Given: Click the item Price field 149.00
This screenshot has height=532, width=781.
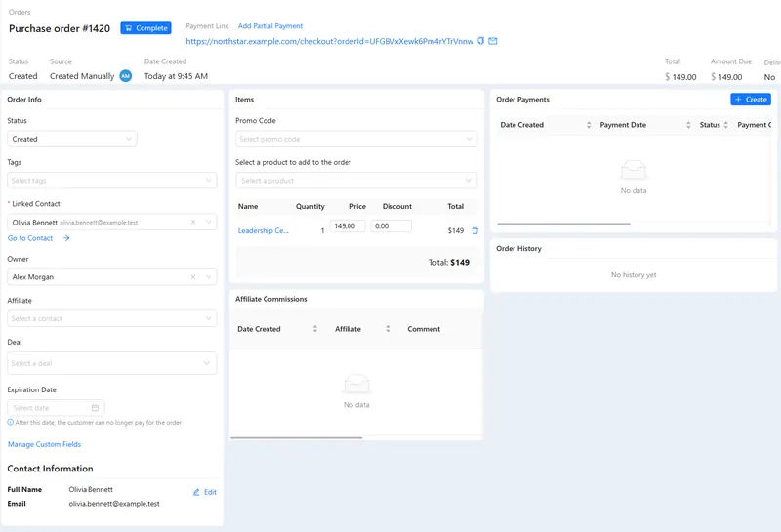Looking at the screenshot, I should (348, 226).
